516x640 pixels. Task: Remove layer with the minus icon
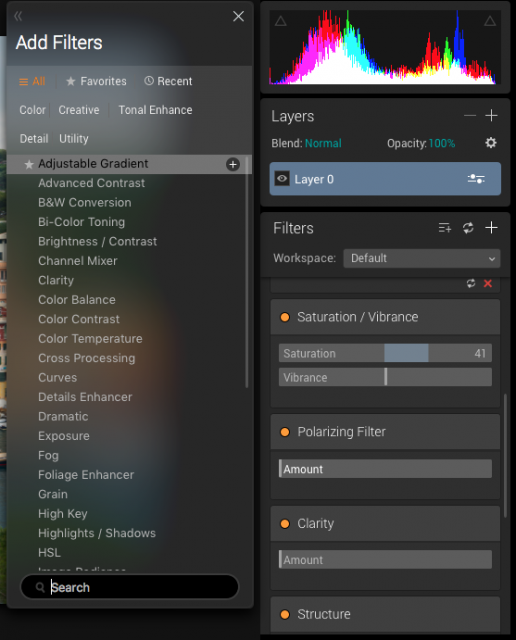click(x=470, y=116)
